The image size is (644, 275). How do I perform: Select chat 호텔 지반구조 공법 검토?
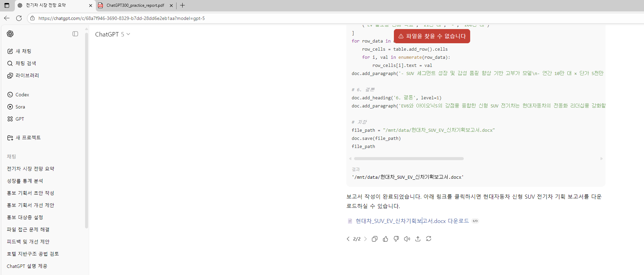(x=33, y=254)
